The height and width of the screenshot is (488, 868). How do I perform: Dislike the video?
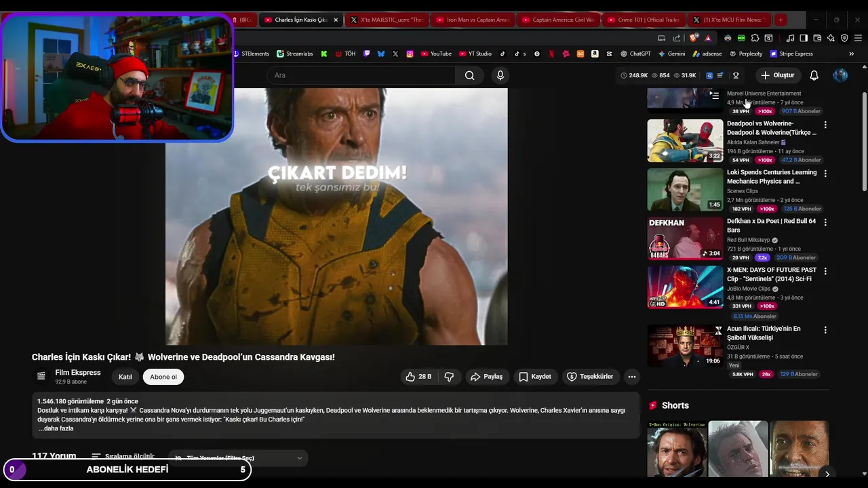(449, 377)
